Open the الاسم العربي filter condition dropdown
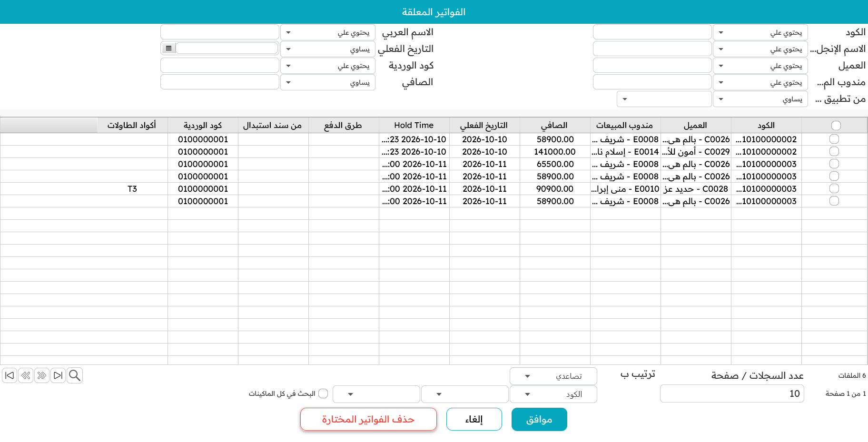The height and width of the screenshot is (442, 868). (x=328, y=32)
